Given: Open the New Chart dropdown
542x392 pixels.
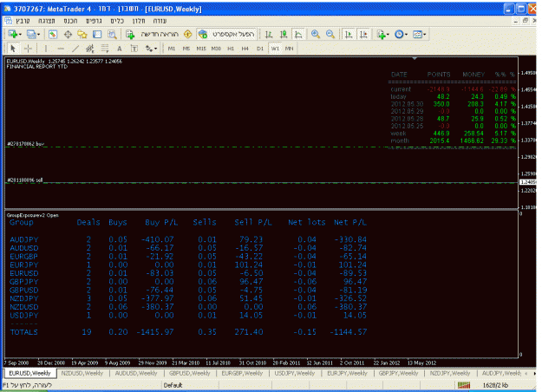Looking at the screenshot, I should [x=15, y=34].
